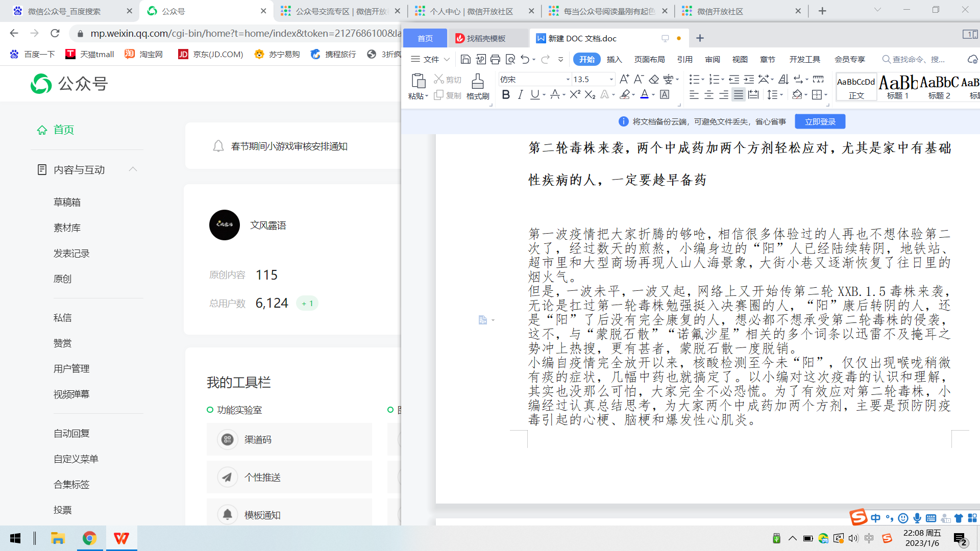Click the notification bell beside 春节期间小游戏审核安排通知
Image resolution: width=980 pixels, height=551 pixels.
click(218, 146)
